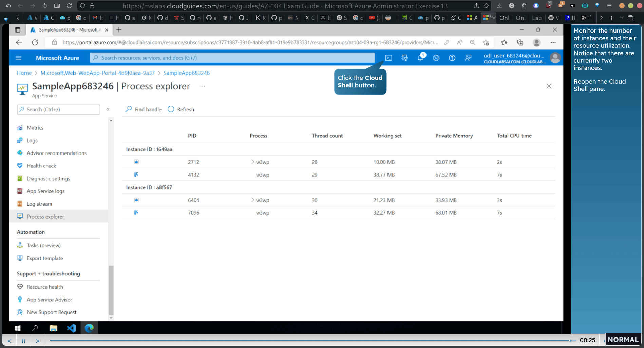Open Microsoft Edge on taskbar

point(89,328)
